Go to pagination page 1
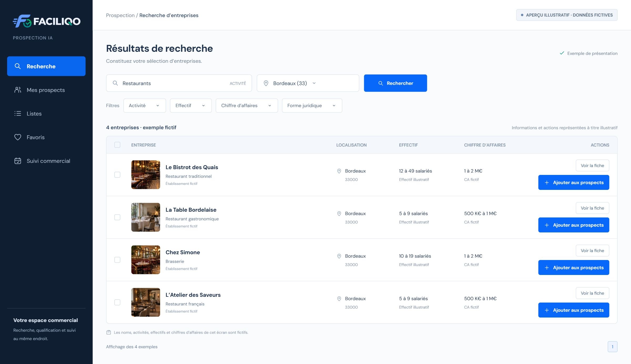This screenshot has width=631, height=364. click(x=612, y=347)
